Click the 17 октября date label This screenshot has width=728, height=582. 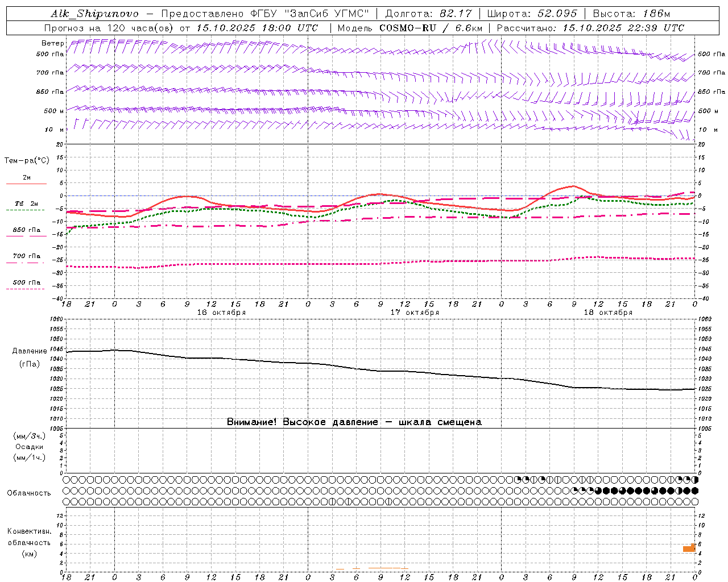(x=415, y=313)
